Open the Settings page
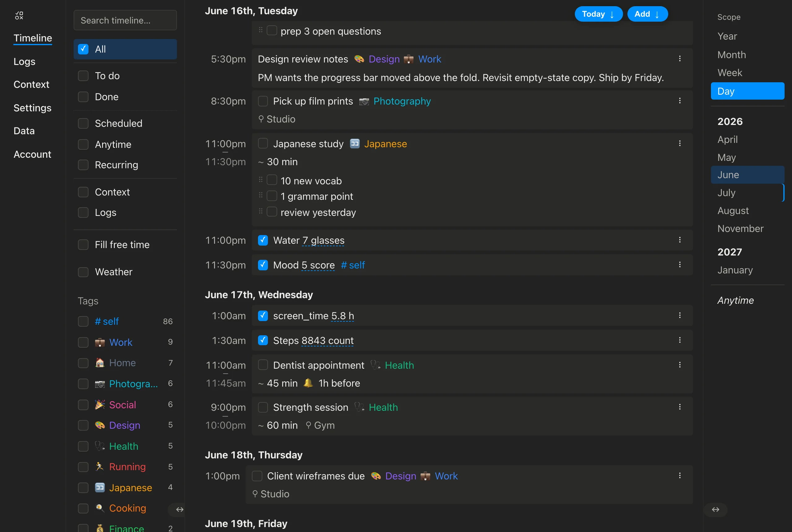 pyautogui.click(x=32, y=108)
